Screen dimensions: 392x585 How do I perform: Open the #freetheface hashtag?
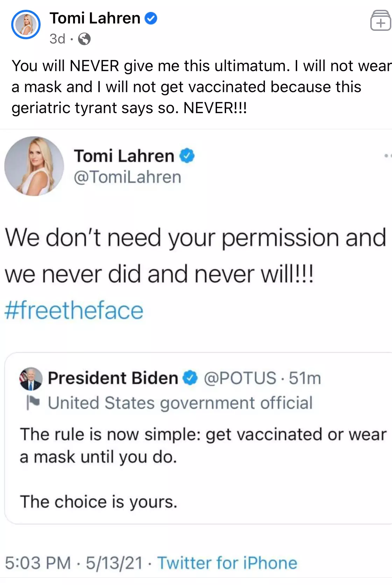[74, 311]
